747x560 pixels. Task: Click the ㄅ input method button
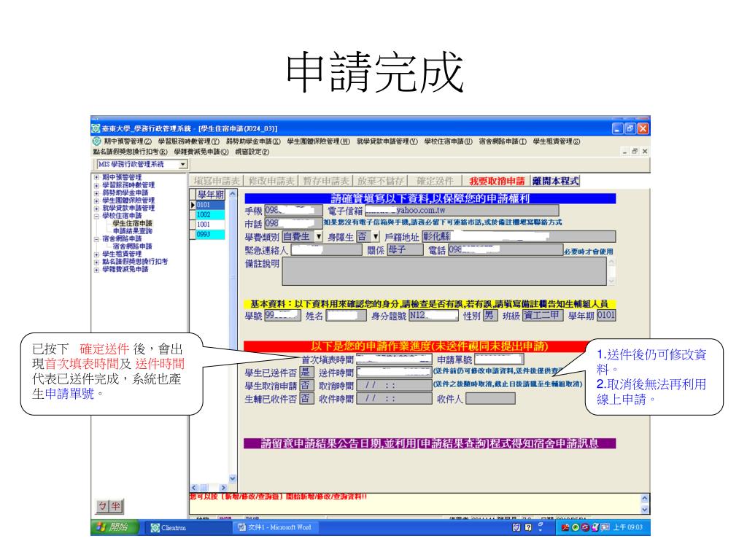click(x=102, y=506)
